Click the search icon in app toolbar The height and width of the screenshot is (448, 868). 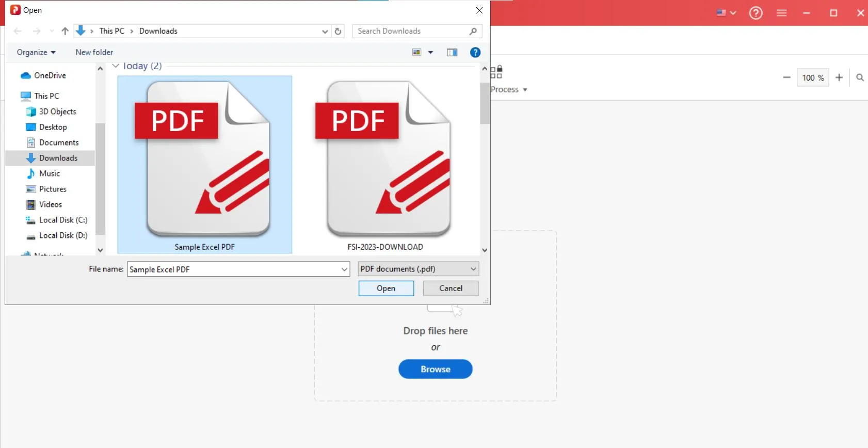point(860,77)
